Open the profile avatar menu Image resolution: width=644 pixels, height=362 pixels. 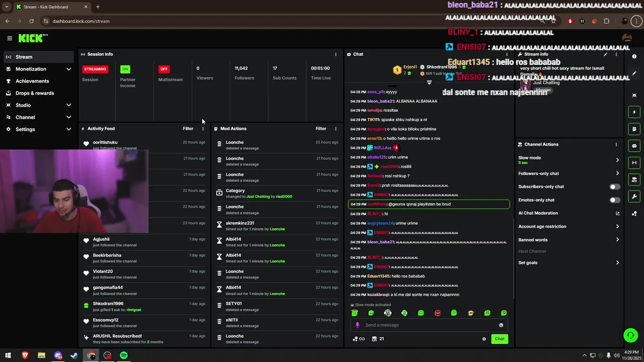pos(627,38)
